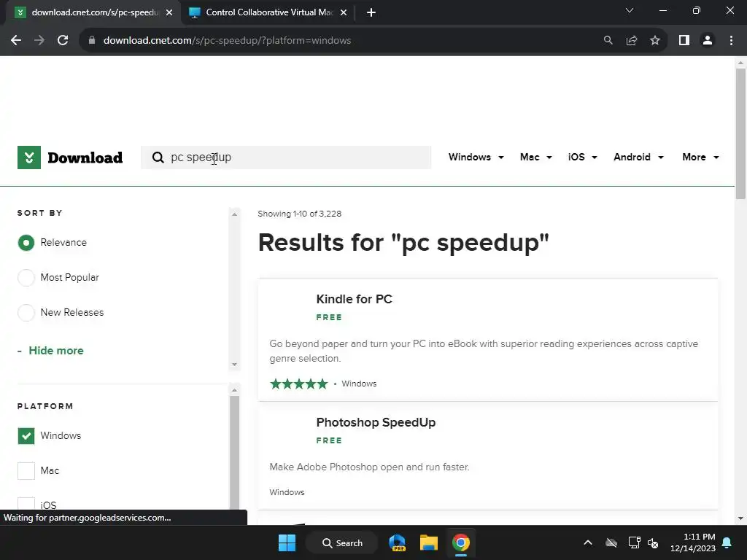Screen dimensions: 747x560
Task: Open the Windows Start menu
Action: click(287, 542)
